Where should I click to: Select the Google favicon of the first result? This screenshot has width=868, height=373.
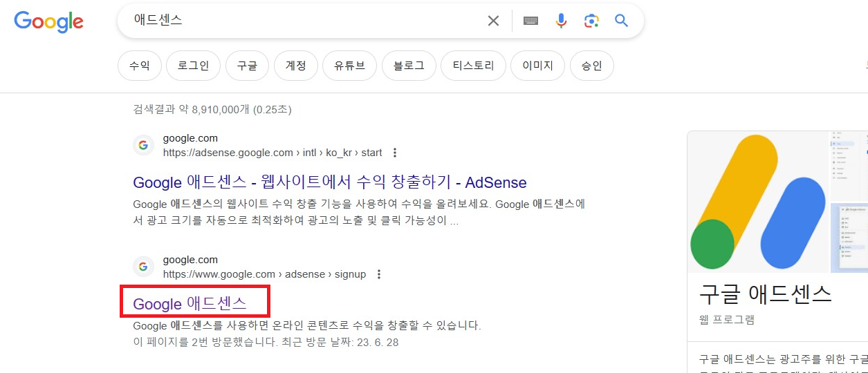click(143, 145)
